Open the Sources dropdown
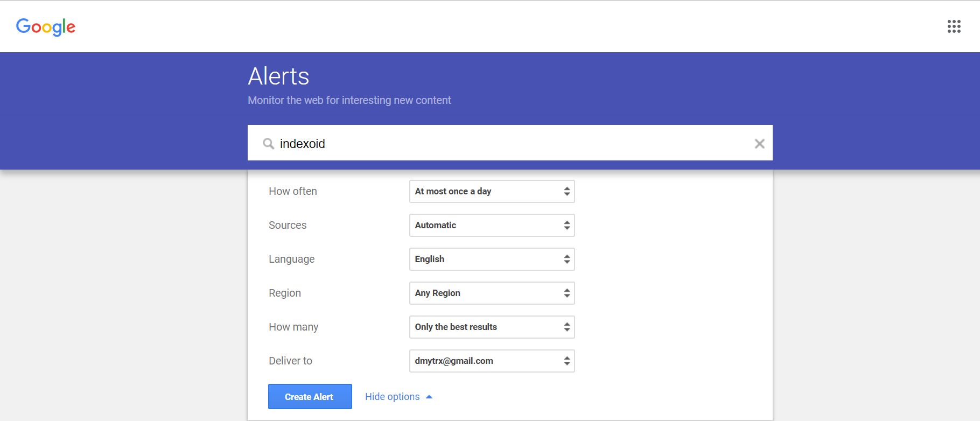Image resolution: width=980 pixels, height=421 pixels. coord(492,226)
